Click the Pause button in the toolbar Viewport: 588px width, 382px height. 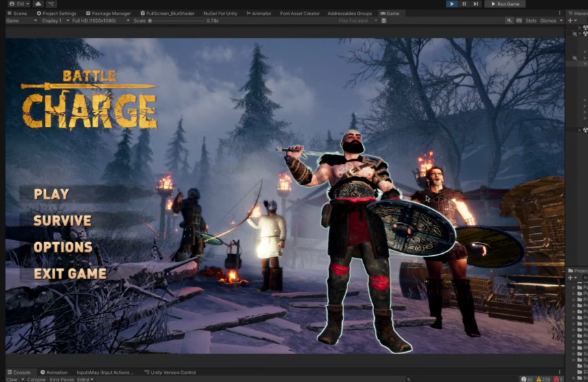[x=464, y=3]
